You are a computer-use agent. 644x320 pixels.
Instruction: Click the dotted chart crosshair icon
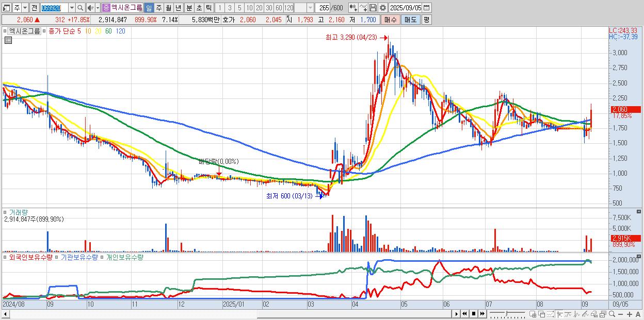point(550,314)
